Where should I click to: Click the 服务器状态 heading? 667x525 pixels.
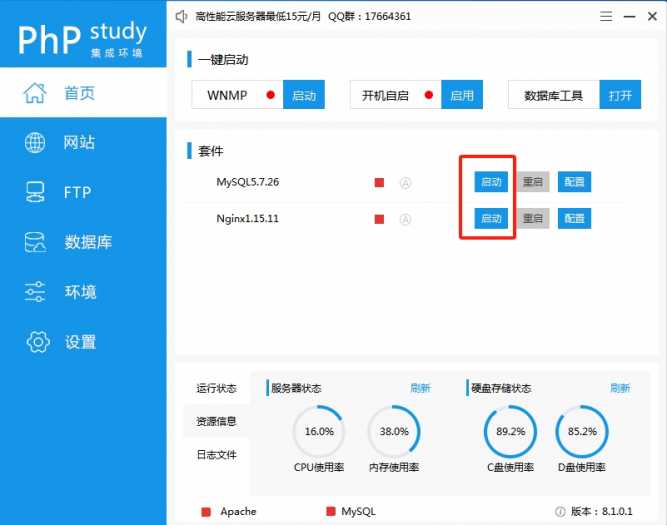[x=296, y=388]
